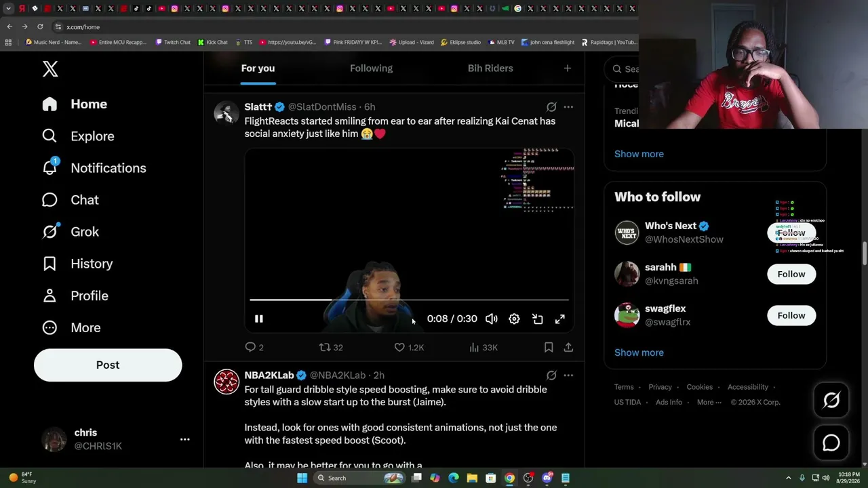This screenshot has width=868, height=488.
Task: Follow the swagflex account
Action: tap(791, 315)
